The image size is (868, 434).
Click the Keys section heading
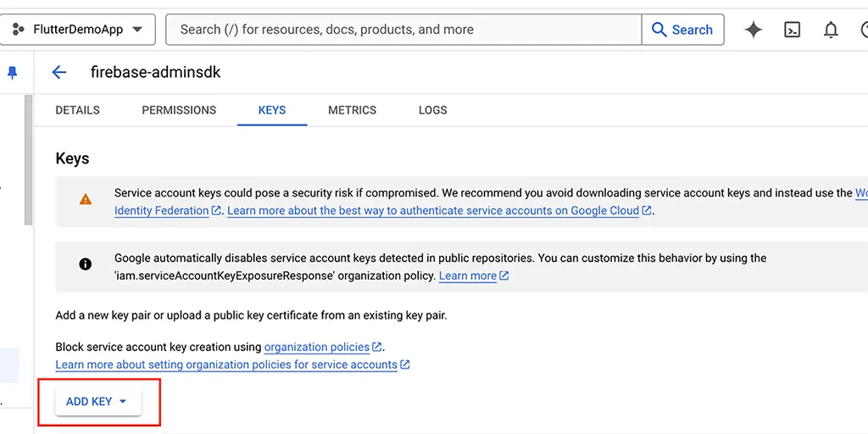click(73, 159)
